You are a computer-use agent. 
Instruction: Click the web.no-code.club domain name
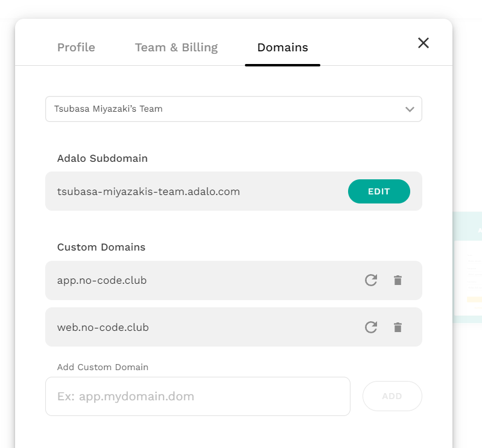[103, 327]
